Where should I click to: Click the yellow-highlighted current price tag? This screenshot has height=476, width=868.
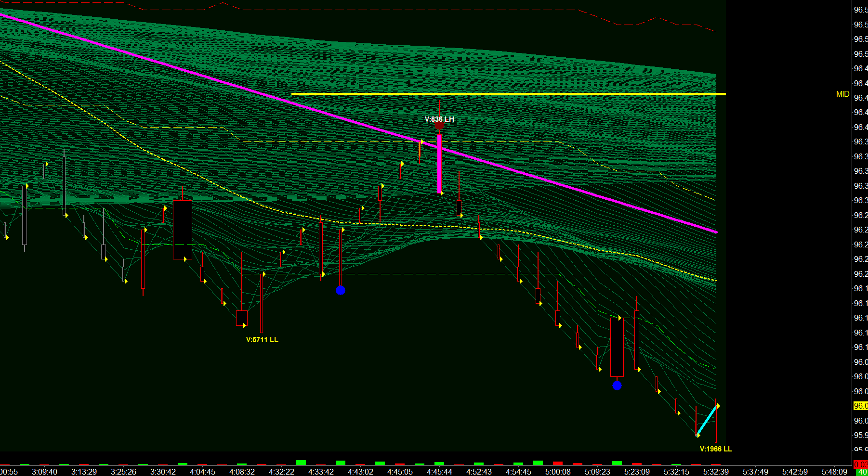[860, 406]
